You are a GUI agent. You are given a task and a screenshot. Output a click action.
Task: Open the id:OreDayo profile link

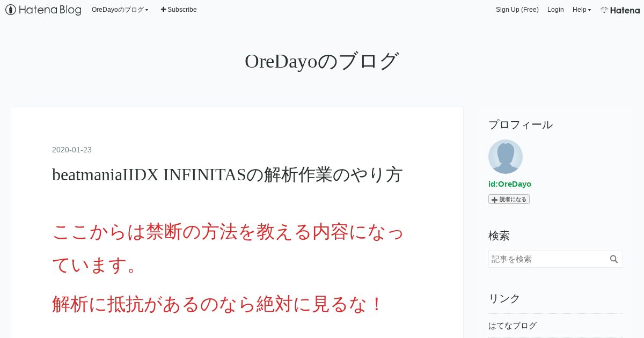click(x=510, y=184)
